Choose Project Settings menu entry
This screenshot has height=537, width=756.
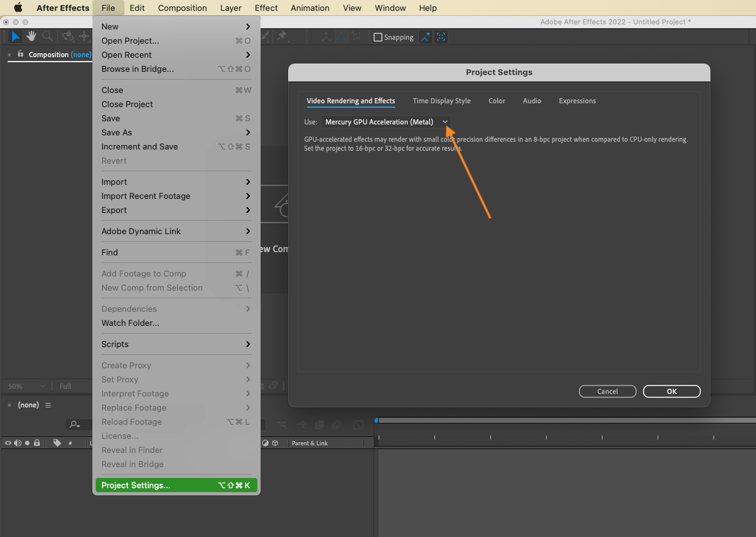point(176,486)
